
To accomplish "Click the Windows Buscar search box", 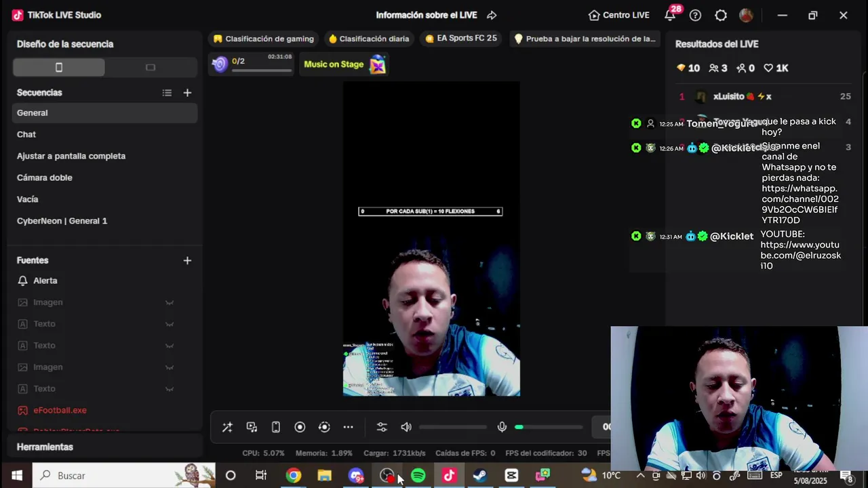I will 124,476.
